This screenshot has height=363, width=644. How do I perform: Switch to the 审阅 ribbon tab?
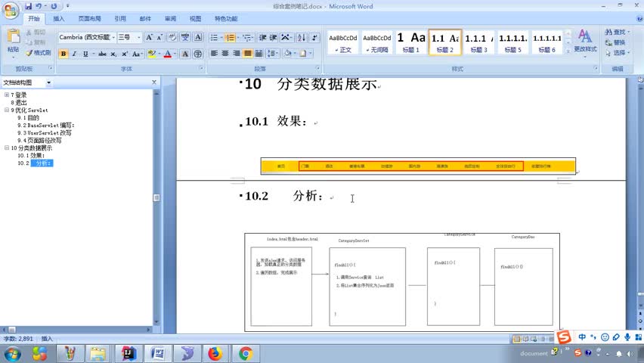[170, 18]
